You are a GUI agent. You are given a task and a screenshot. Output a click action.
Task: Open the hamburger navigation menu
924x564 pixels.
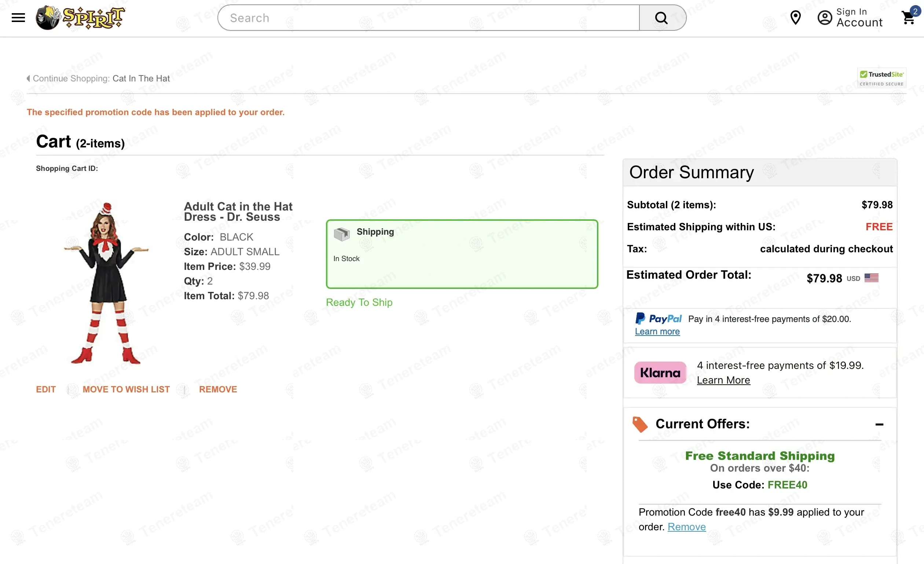[x=18, y=17]
